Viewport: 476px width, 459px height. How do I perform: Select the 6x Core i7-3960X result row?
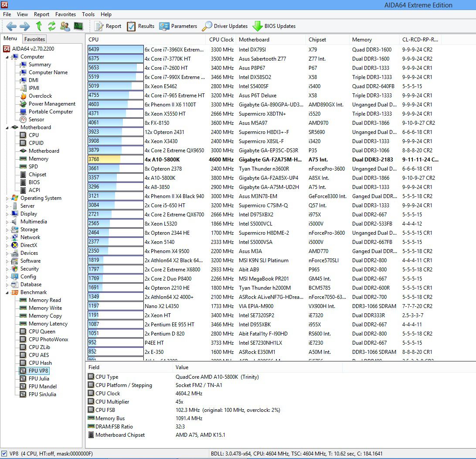263,49
